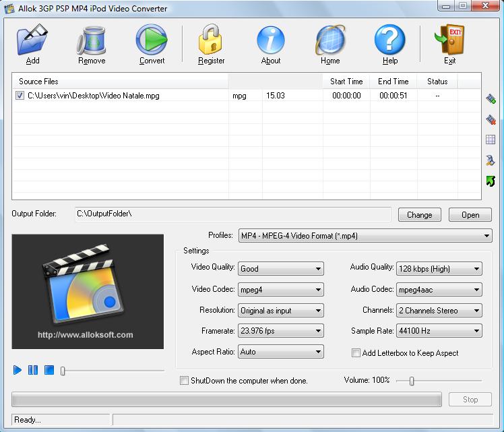Click the preview seek slider handle
Viewport: 504px width, 432px height.
pos(63,371)
